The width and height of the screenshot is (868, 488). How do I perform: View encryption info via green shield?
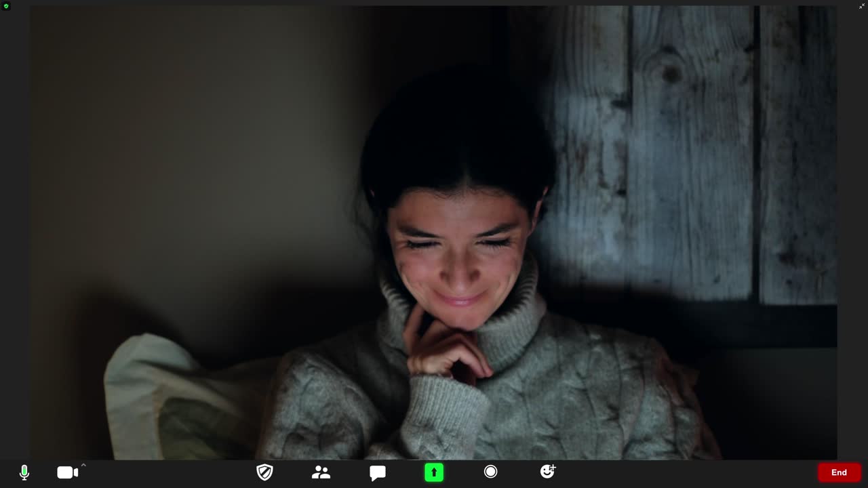(x=6, y=6)
